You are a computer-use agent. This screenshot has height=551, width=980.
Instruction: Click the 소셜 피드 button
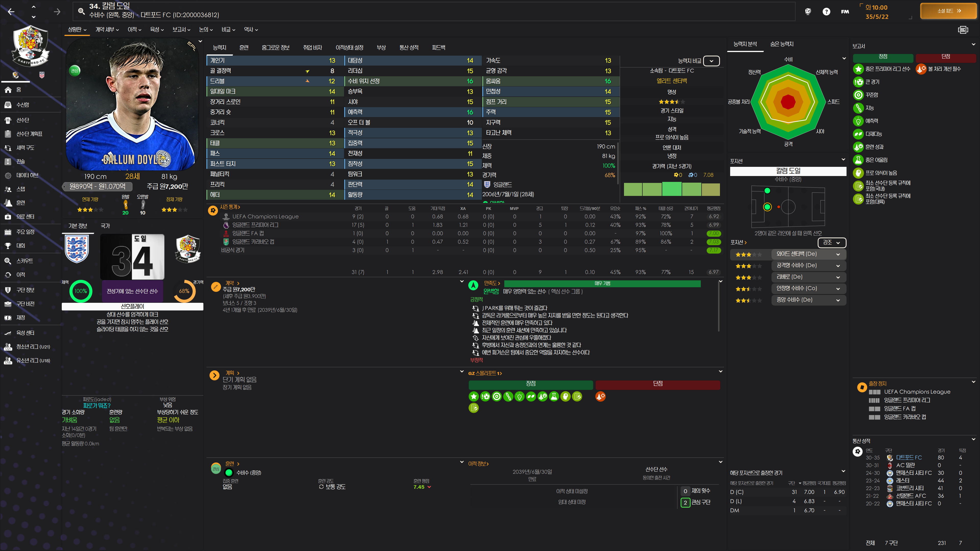[x=948, y=11]
